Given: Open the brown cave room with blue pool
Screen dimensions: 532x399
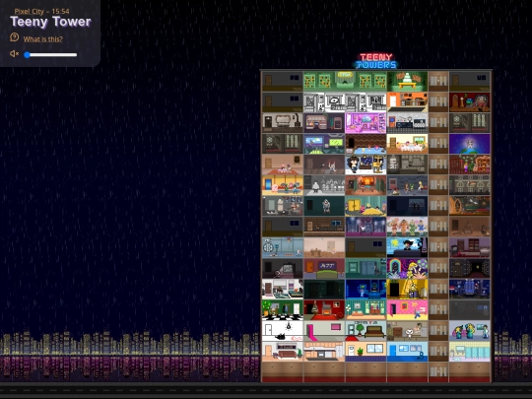Looking at the screenshot, I should coord(366,144).
